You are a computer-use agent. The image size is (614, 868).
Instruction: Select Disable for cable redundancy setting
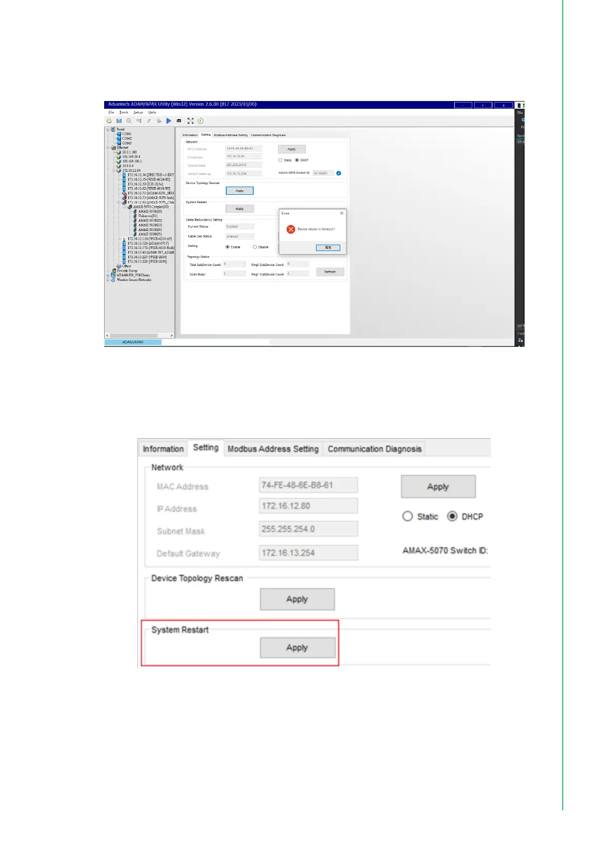[255, 247]
